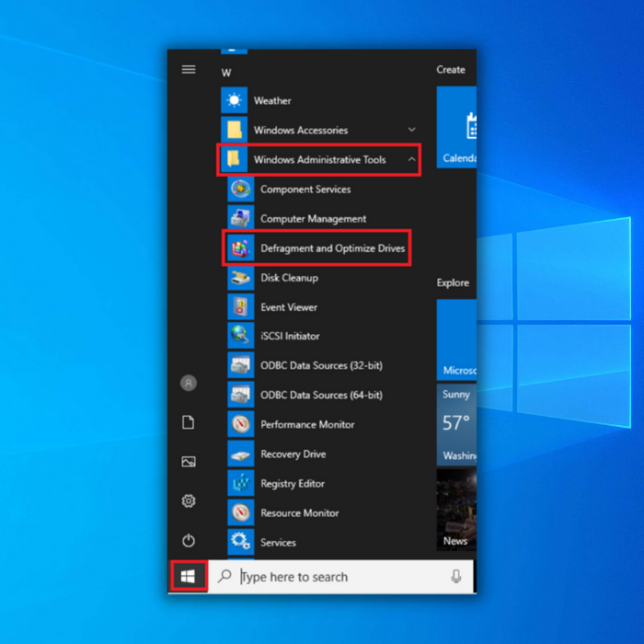644x644 pixels.
Task: Select the Windows Administrative Tools label
Action: (x=319, y=160)
